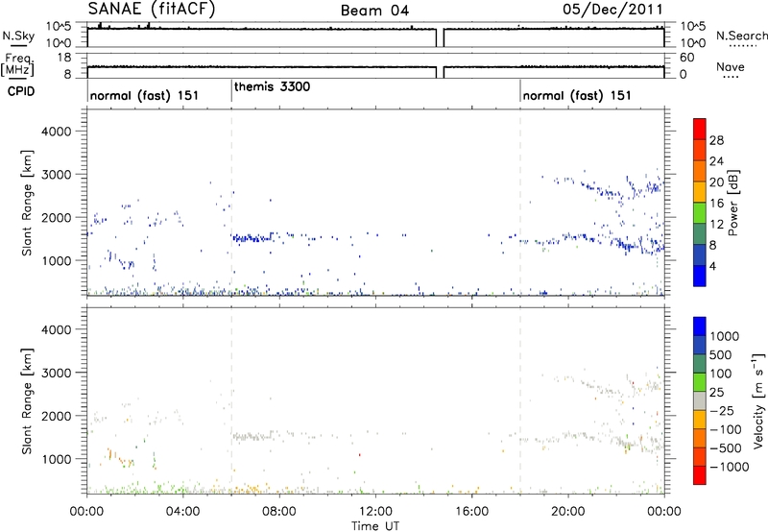Select the 'N.Sky' legend label
The width and height of the screenshot is (768, 532).
pyautogui.click(x=18, y=36)
